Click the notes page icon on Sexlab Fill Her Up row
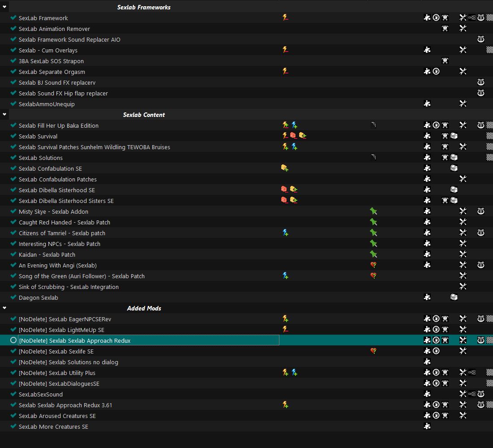 pyautogui.click(x=373, y=125)
